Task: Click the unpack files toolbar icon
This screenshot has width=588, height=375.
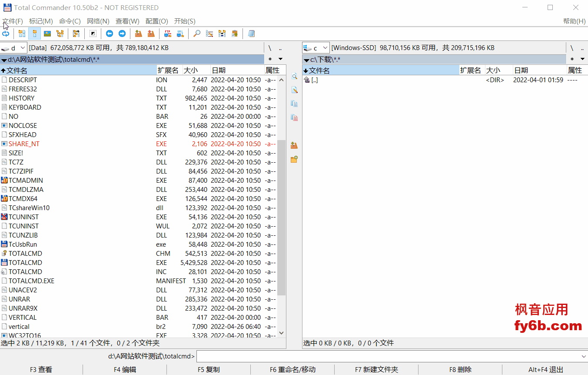Action: coord(151,33)
